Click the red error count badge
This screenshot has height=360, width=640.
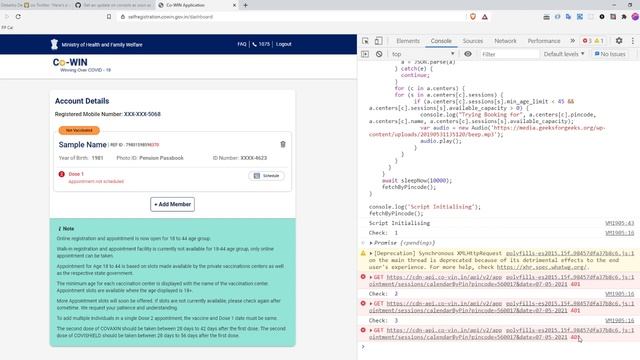pos(587,41)
